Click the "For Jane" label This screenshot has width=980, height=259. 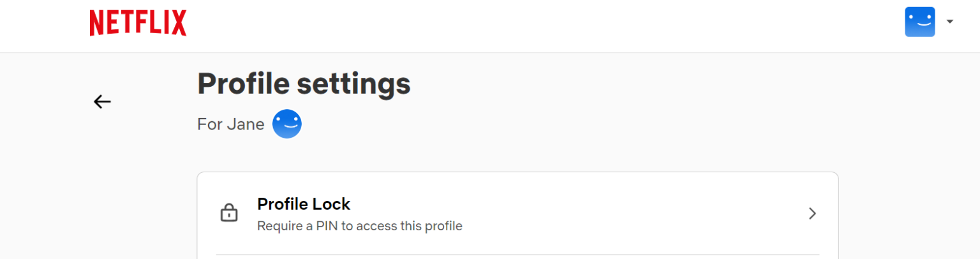tap(230, 124)
